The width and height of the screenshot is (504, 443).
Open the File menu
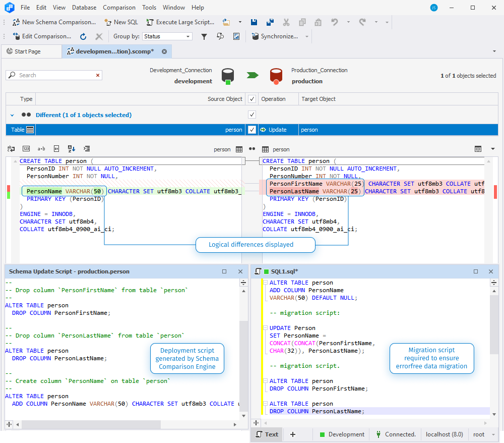point(25,8)
